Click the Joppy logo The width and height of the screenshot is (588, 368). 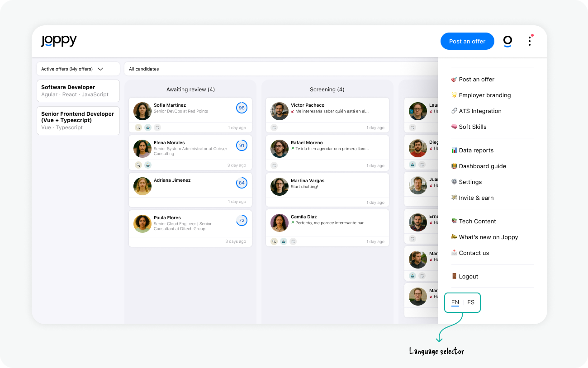pos(59,41)
